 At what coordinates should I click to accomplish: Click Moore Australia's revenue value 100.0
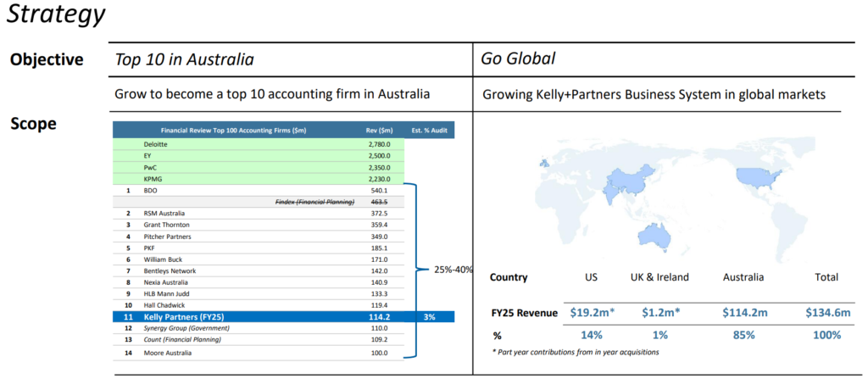[x=380, y=353]
